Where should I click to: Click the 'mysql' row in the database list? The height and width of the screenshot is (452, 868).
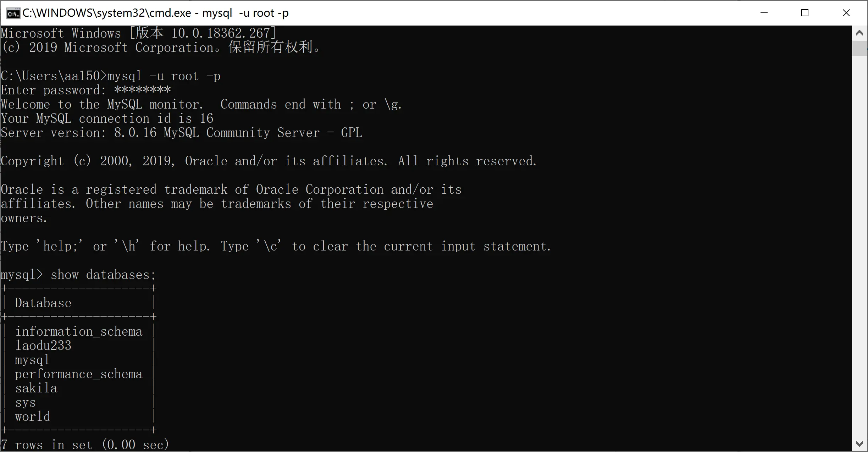[x=32, y=360]
